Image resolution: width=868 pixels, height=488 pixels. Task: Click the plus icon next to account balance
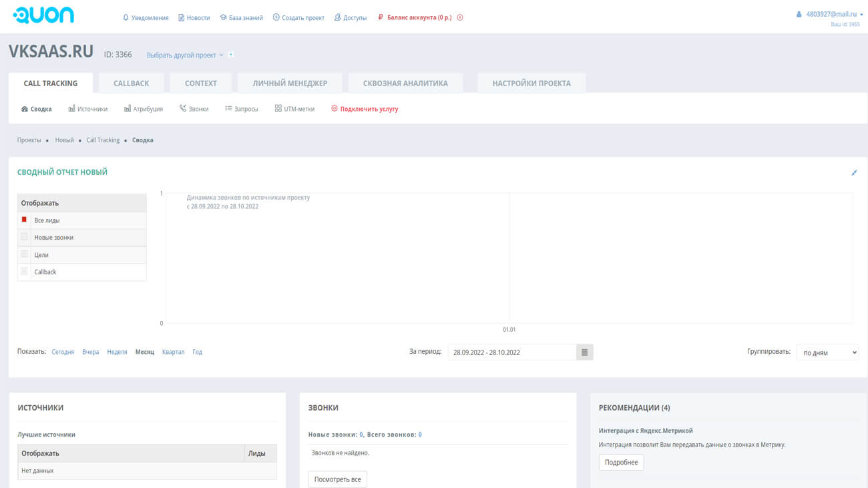(x=460, y=17)
